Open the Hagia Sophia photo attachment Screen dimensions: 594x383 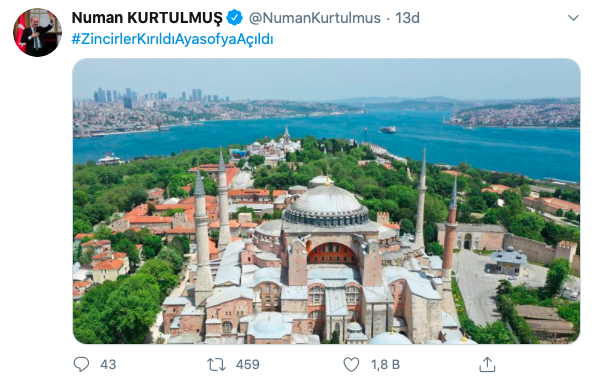coord(326,201)
